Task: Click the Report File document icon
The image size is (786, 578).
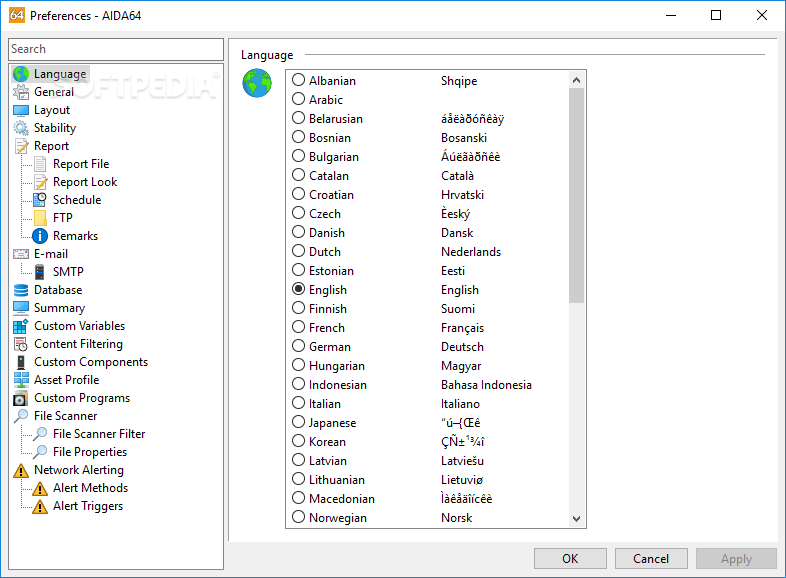Action: click(x=40, y=164)
